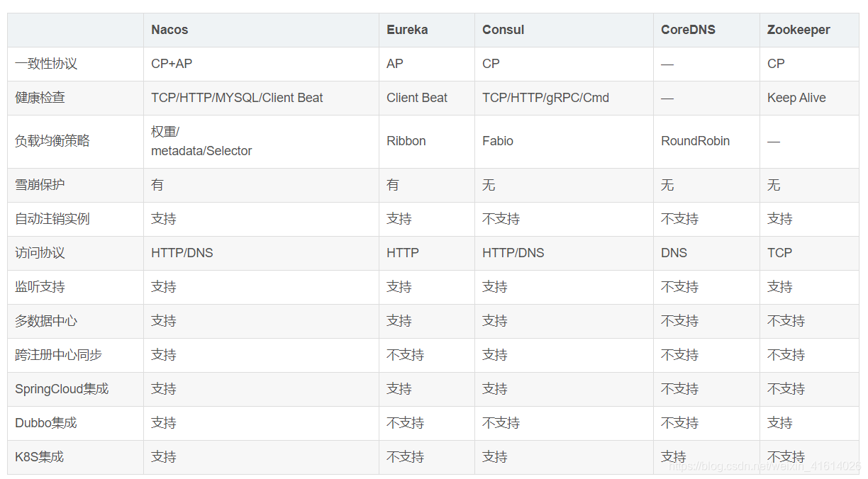Select the 健康检查 row label
868x479 pixels.
pyautogui.click(x=40, y=98)
